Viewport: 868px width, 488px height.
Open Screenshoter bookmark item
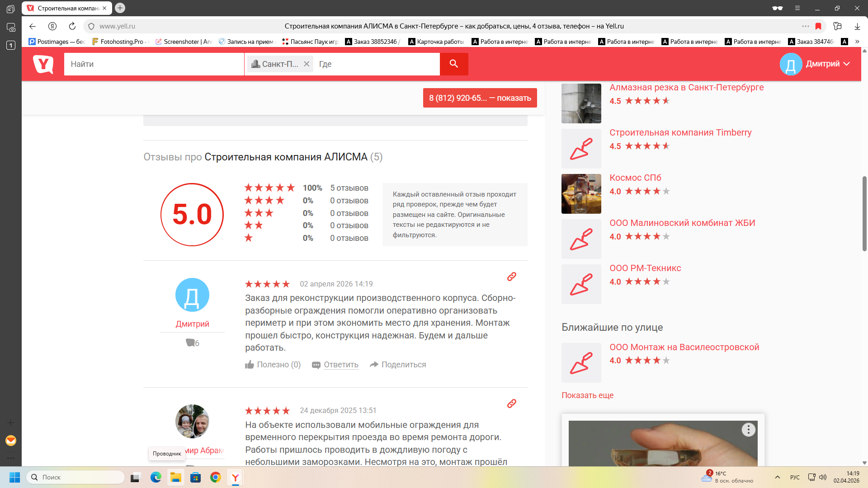(x=183, y=42)
